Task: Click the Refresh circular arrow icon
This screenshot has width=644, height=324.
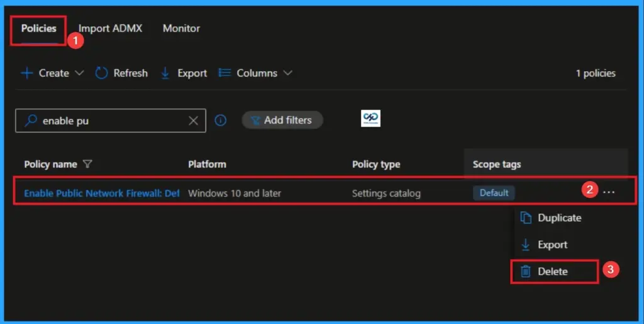Action: (101, 73)
